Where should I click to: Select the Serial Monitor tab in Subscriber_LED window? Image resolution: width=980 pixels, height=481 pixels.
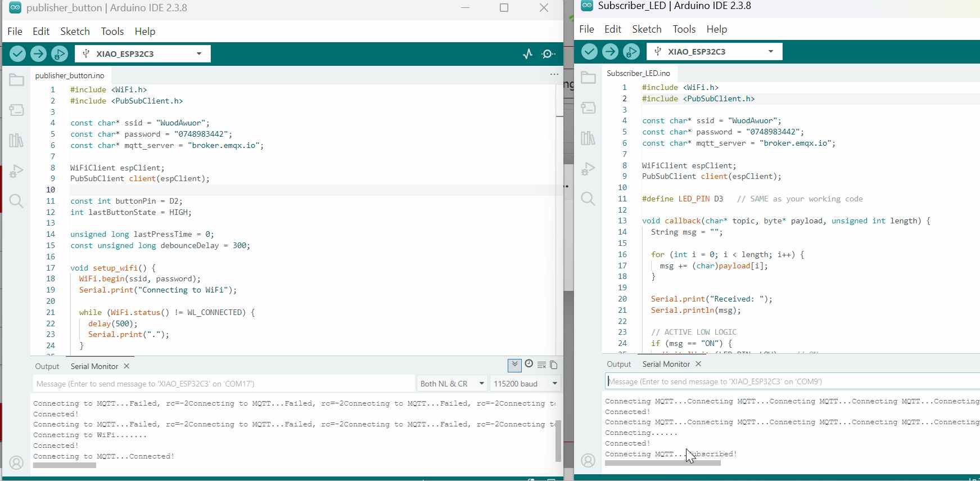click(666, 364)
